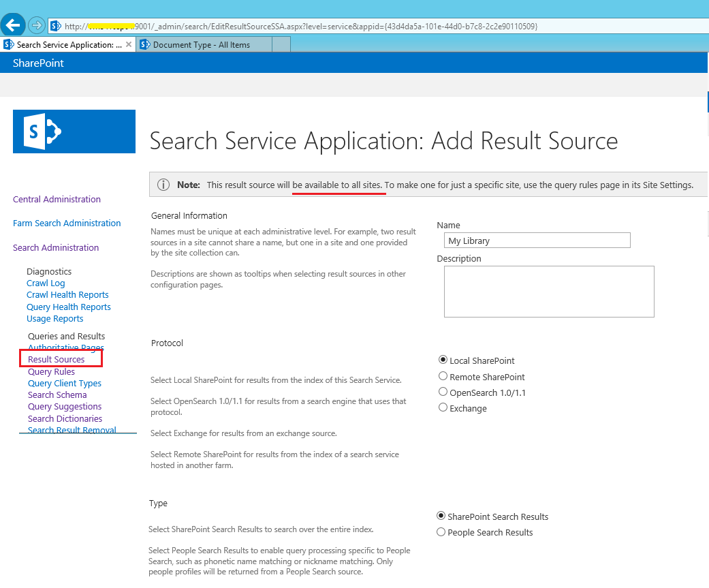Open Query Rules link

[x=52, y=372]
